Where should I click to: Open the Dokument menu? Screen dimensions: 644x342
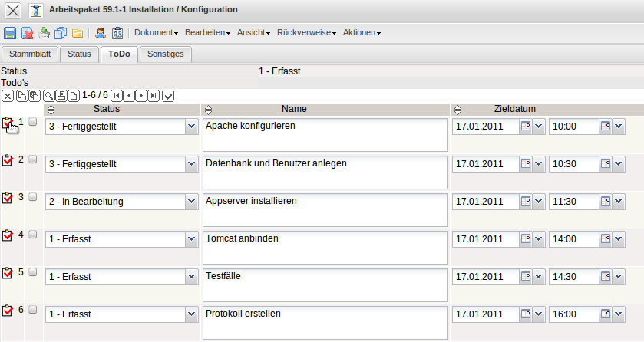(156, 33)
